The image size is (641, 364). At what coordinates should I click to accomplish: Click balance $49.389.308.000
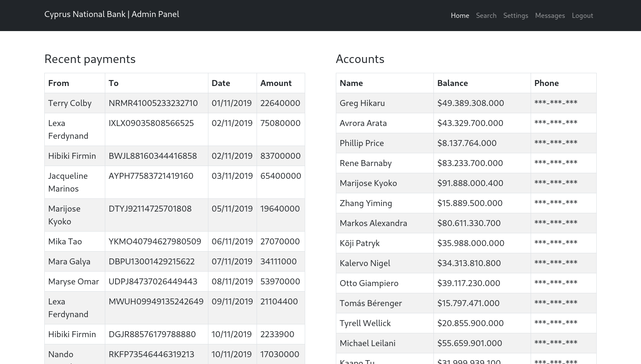471,103
